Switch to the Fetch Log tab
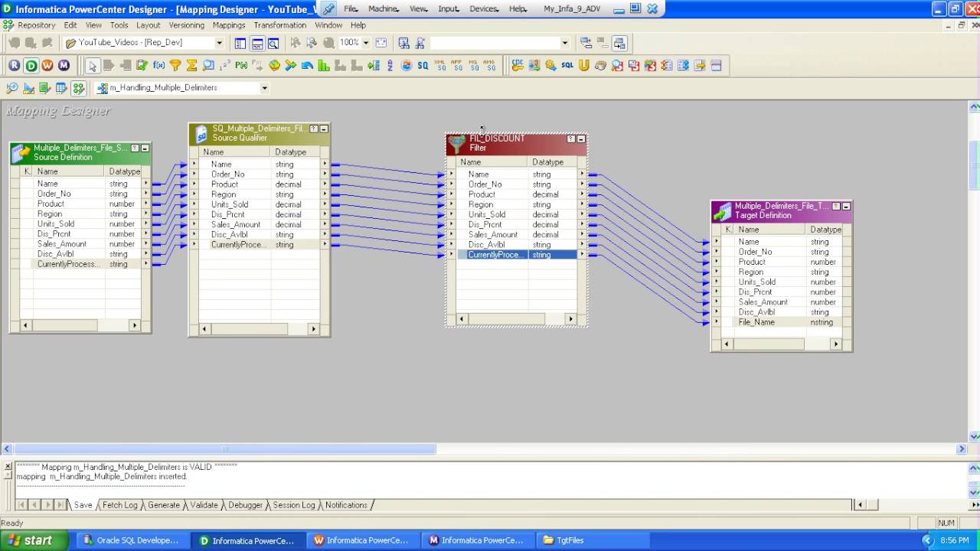 pyautogui.click(x=119, y=505)
